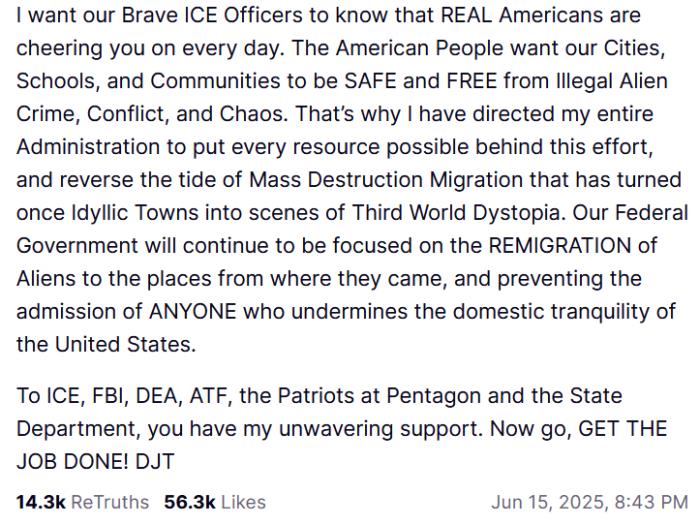Click the words Third World Dystopia
Viewport: 700px width, 525px height.
456,213
